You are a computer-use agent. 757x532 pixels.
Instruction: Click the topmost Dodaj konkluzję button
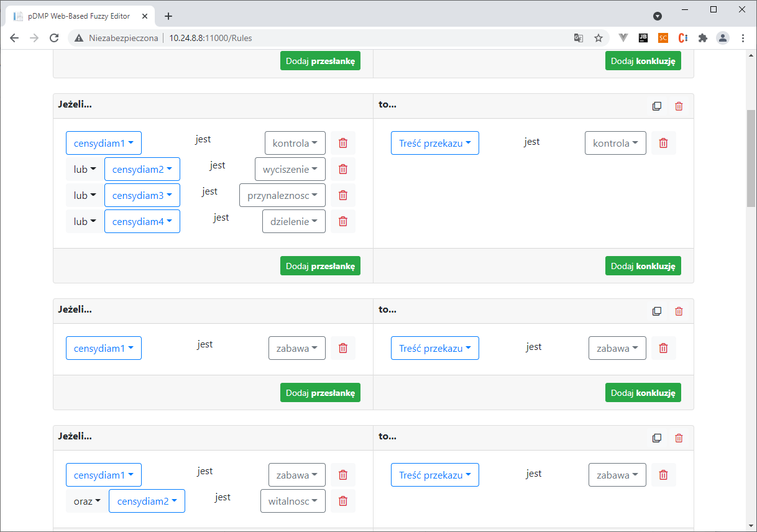click(x=643, y=61)
